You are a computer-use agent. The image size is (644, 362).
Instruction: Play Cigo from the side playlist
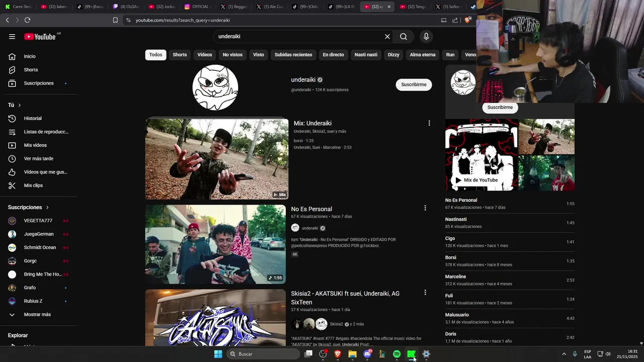pos(510,242)
